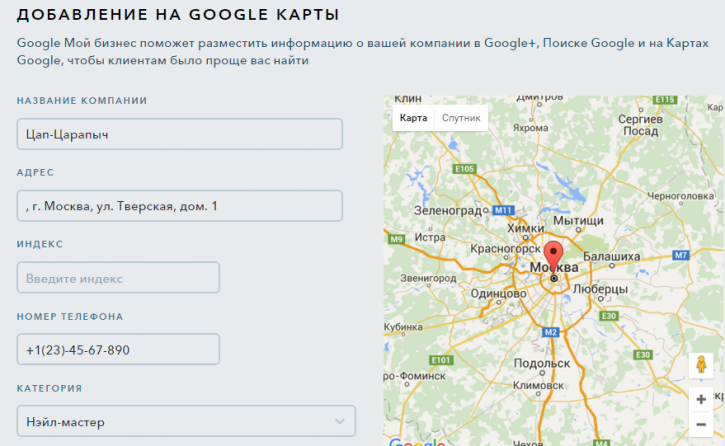Viewport: 725px width, 446px height.
Task: Open Street View pegman on the map
Action: pyautogui.click(x=701, y=365)
